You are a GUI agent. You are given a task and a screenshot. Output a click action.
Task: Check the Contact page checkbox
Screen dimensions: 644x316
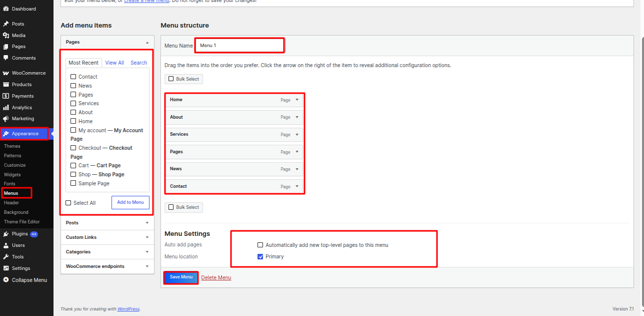pyautogui.click(x=73, y=77)
